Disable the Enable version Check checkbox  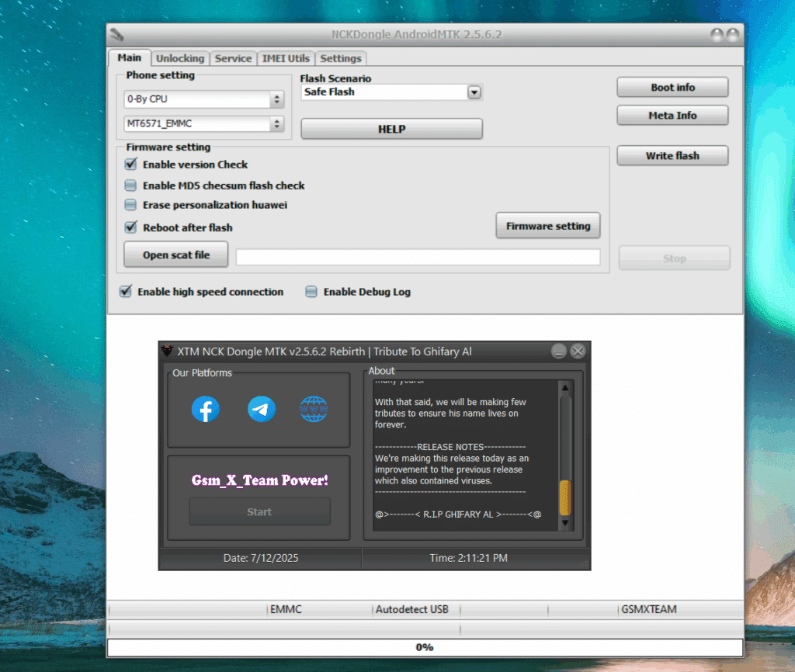point(130,165)
